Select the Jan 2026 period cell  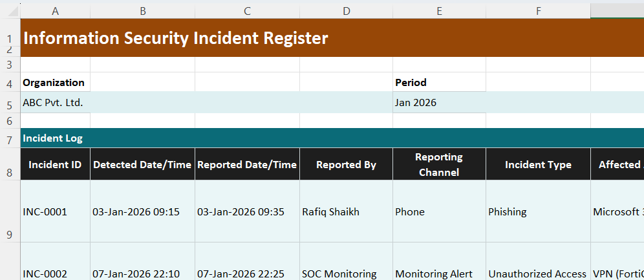click(x=439, y=103)
